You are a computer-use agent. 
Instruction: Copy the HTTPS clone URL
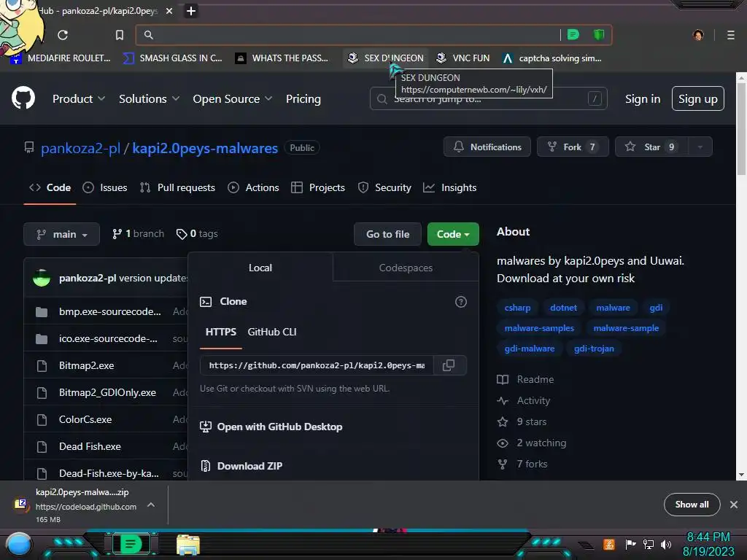coord(449,365)
